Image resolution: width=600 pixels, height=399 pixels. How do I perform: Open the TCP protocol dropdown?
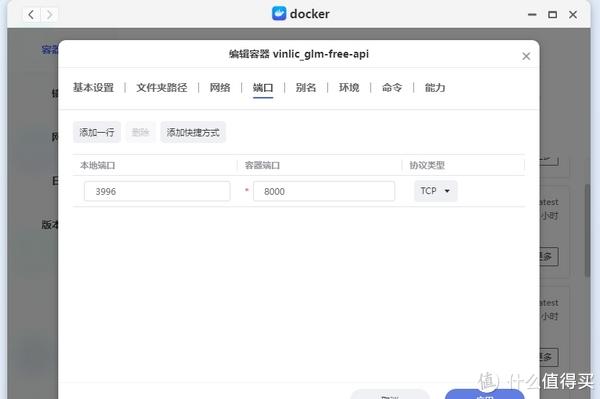(x=436, y=191)
